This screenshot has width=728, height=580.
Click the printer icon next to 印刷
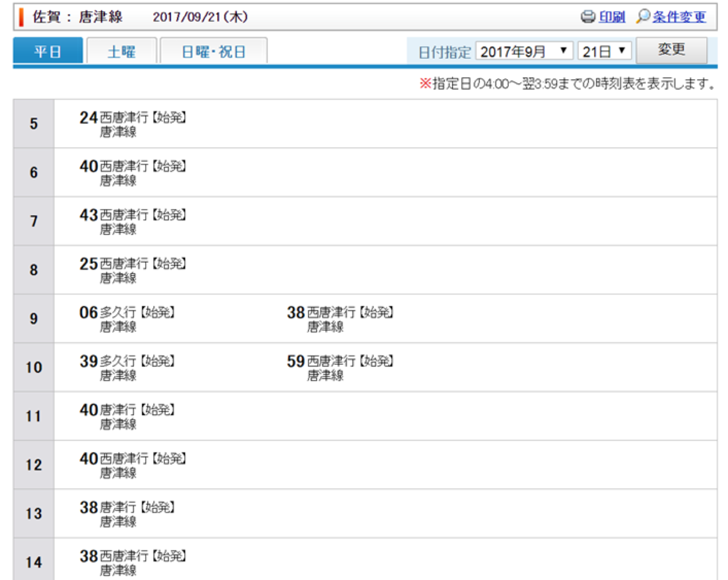point(588,17)
